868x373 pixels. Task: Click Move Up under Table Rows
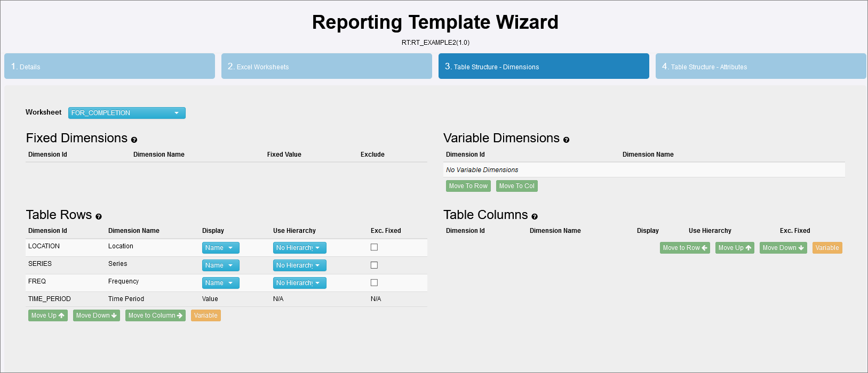click(x=47, y=315)
